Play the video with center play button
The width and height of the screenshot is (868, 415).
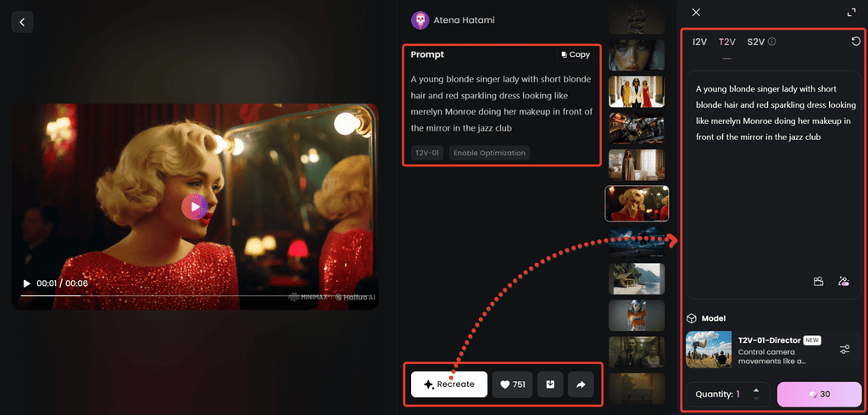coord(194,207)
